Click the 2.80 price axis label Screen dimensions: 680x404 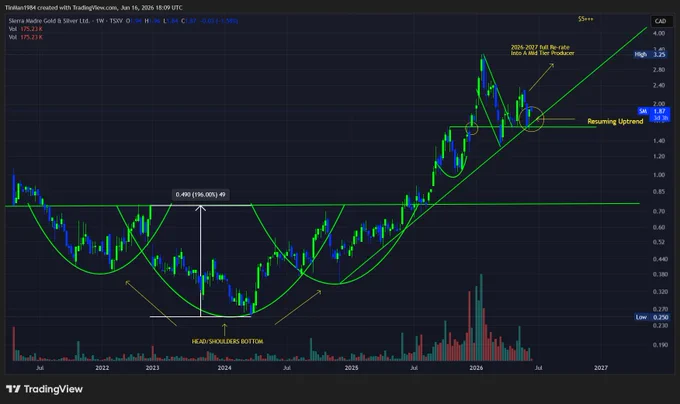pos(659,70)
